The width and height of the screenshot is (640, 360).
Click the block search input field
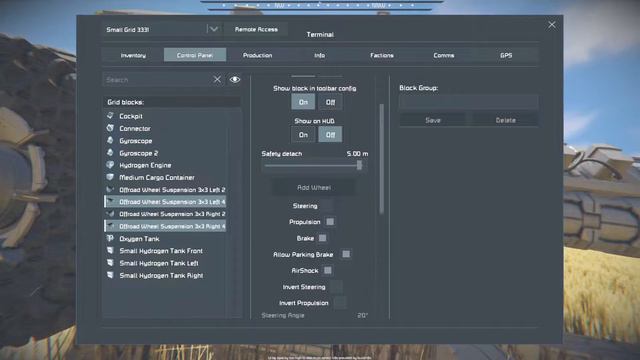(x=157, y=80)
